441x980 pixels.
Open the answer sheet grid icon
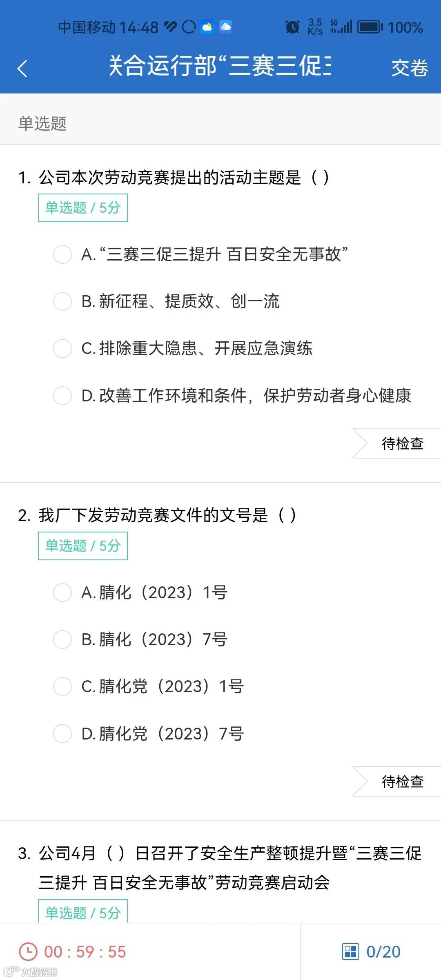[350, 951]
